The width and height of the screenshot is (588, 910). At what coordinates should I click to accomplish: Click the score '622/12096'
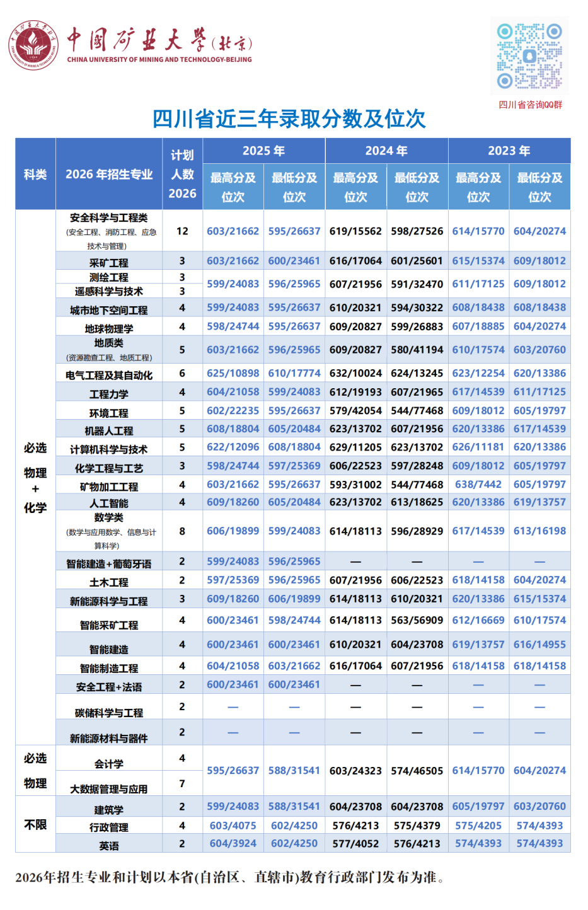tap(233, 447)
